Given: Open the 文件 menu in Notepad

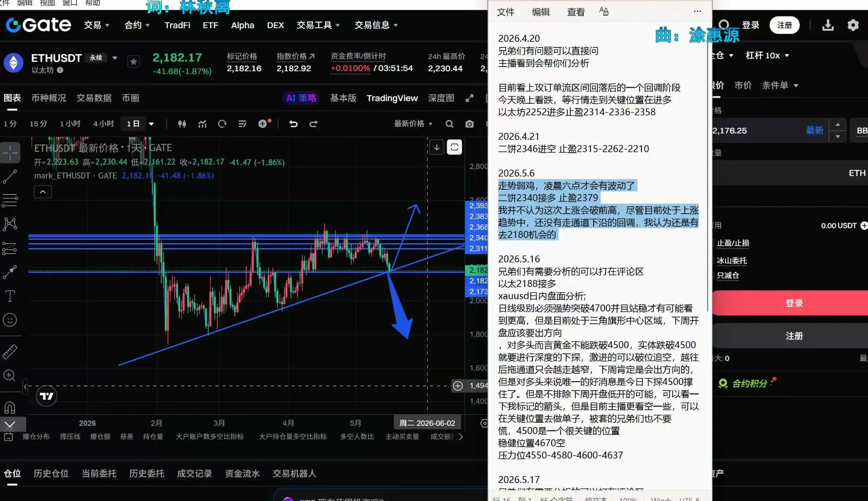Looking at the screenshot, I should coord(505,12).
